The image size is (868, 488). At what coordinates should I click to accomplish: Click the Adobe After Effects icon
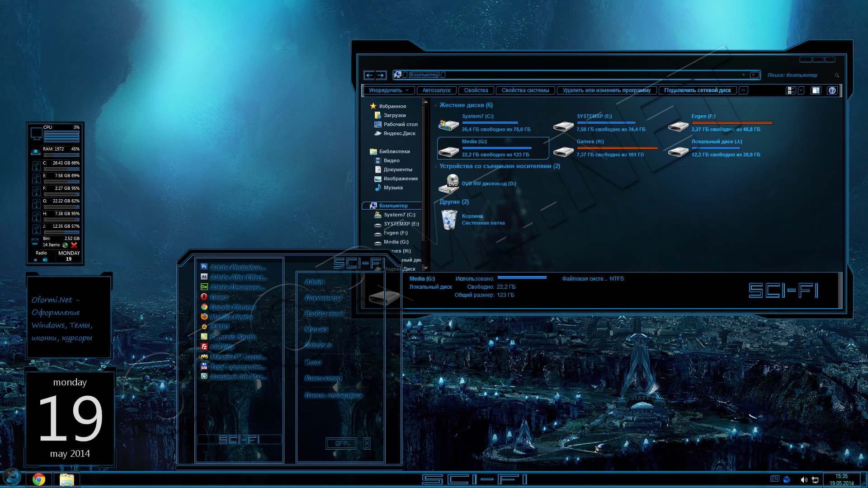203,277
